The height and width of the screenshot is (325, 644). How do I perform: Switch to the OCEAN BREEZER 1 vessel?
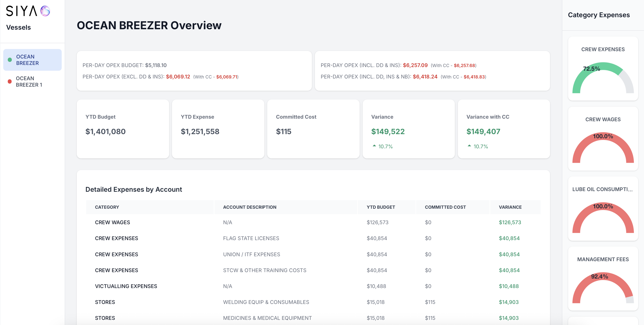(x=29, y=81)
